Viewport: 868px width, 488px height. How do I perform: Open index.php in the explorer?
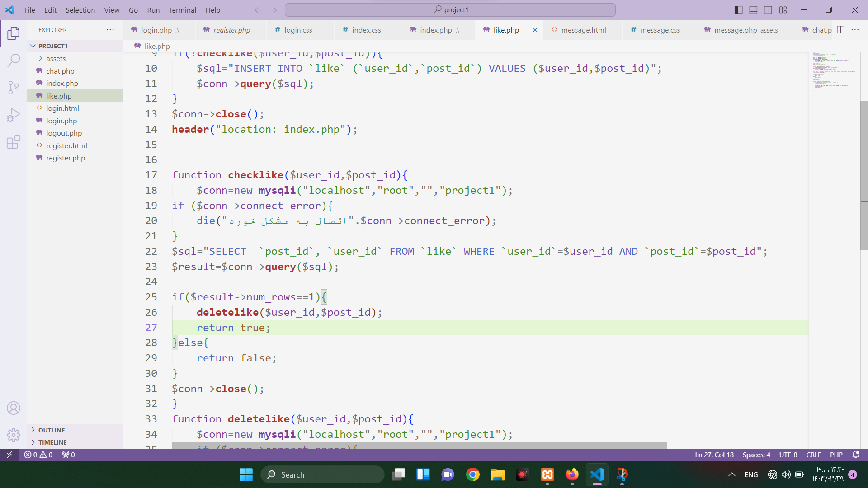(75, 83)
